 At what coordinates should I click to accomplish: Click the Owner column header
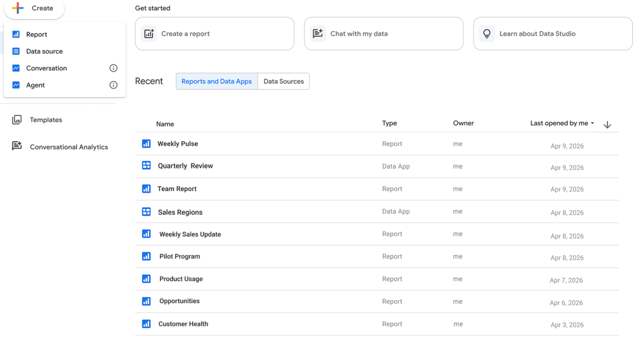tap(463, 123)
